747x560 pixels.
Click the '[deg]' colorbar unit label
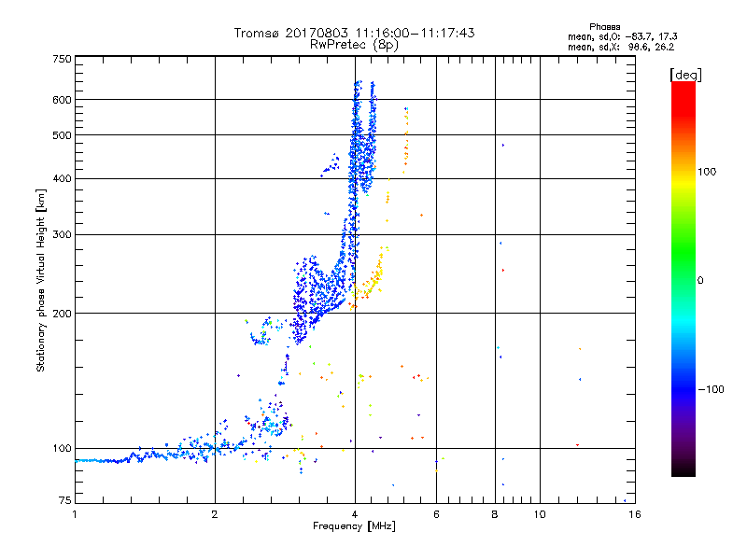click(x=685, y=75)
